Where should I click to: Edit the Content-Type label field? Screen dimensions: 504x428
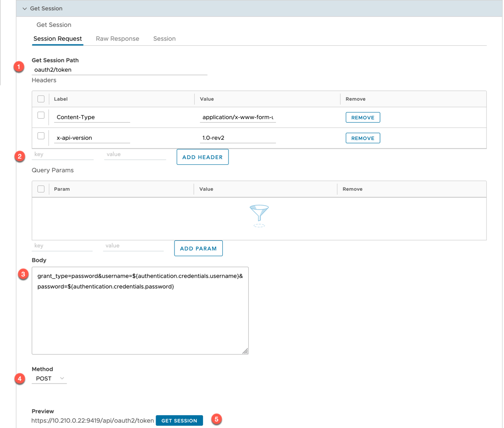(x=92, y=117)
